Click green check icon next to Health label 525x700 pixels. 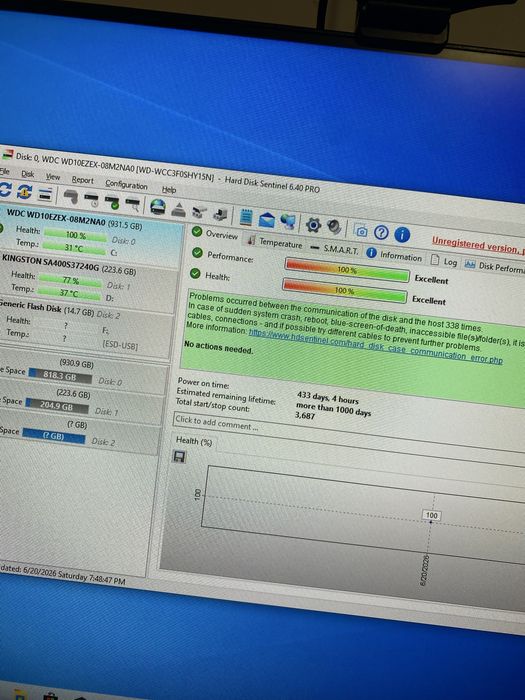click(195, 273)
